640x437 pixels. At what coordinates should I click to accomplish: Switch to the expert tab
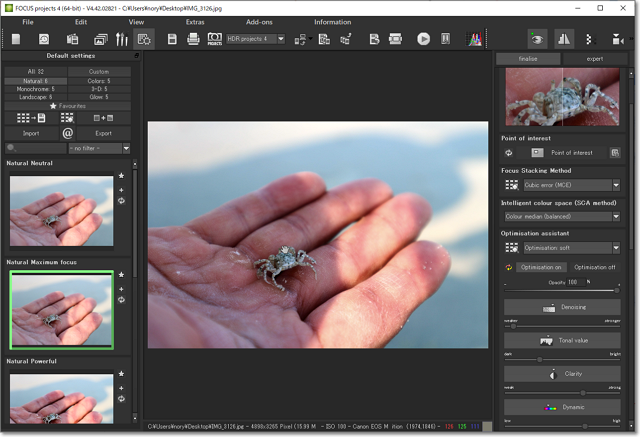coord(594,59)
